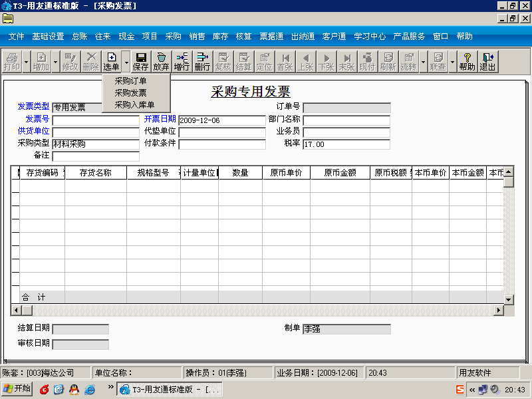Click the 复核 review toolbar icon
Screen dimensions: 532x399
tap(223, 61)
